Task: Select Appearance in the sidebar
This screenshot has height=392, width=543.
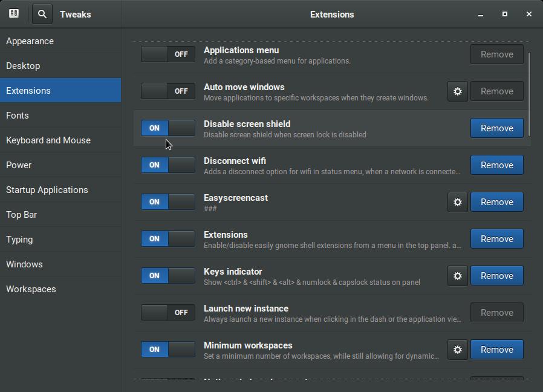Action: [x=30, y=41]
